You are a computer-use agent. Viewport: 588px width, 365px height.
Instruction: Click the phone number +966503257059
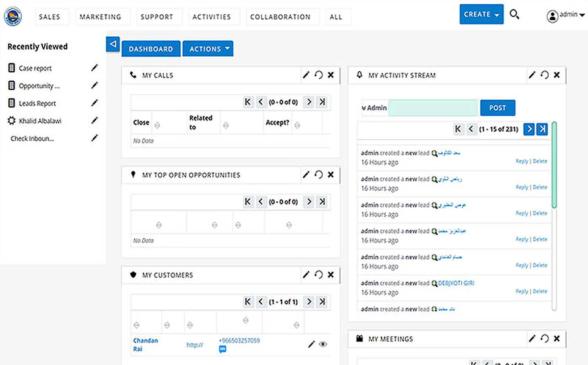[239, 340]
